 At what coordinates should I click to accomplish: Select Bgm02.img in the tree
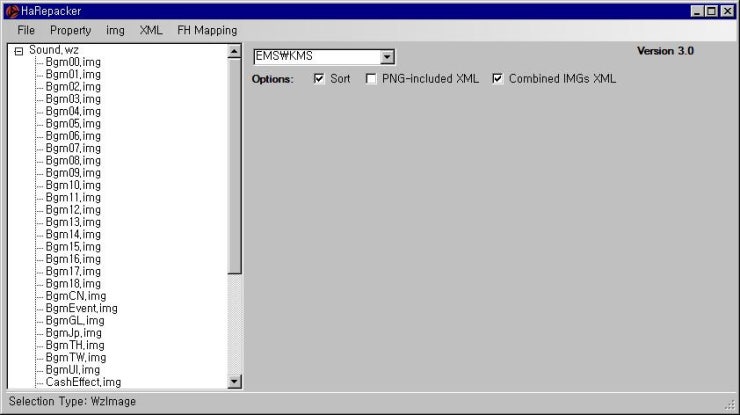(73, 87)
